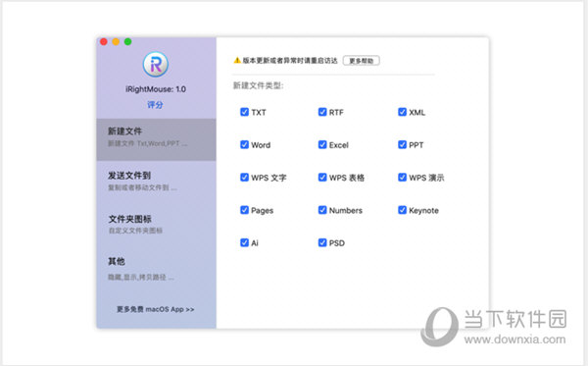This screenshot has height=366, width=588.
Task: Uncheck the Word checkbox
Action: click(x=244, y=144)
